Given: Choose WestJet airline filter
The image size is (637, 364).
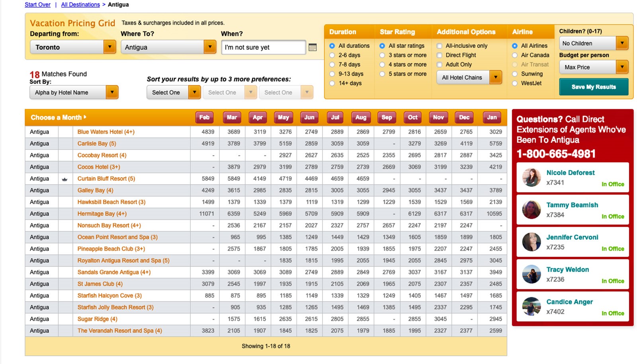Looking at the screenshot, I should 515,83.
